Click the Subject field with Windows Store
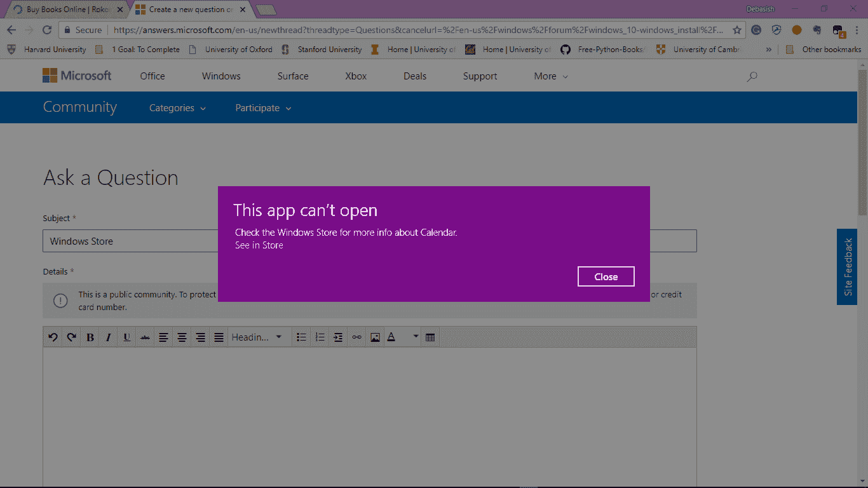 coord(370,241)
